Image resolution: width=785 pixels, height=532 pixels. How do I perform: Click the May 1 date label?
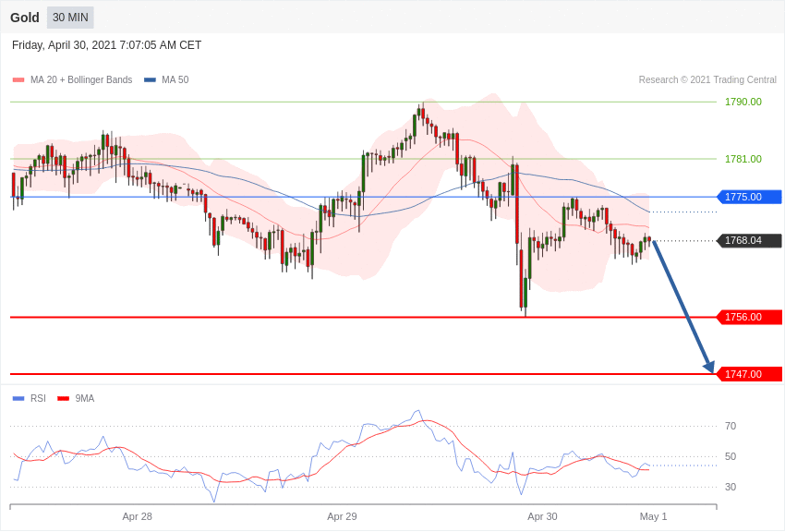coord(653,516)
